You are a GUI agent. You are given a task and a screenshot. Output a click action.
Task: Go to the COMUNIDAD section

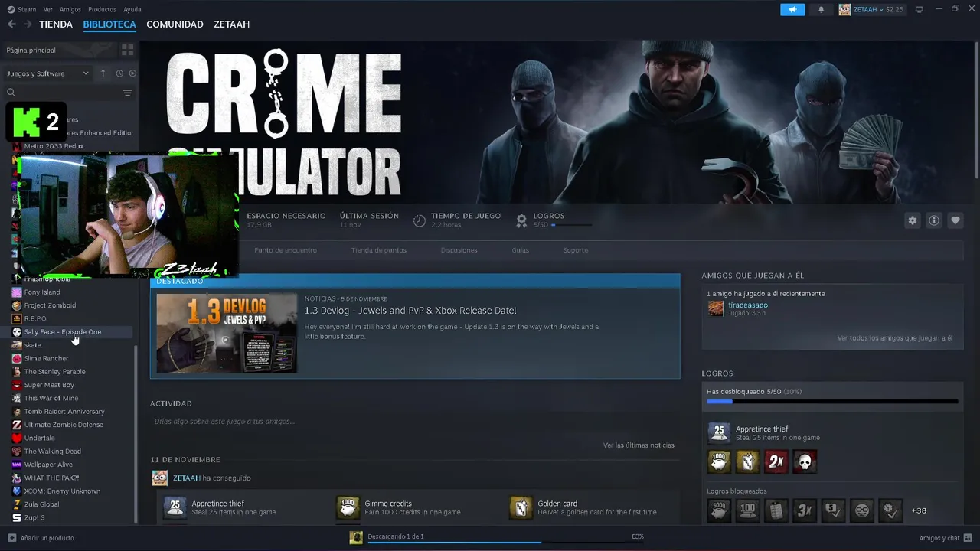tap(175, 24)
